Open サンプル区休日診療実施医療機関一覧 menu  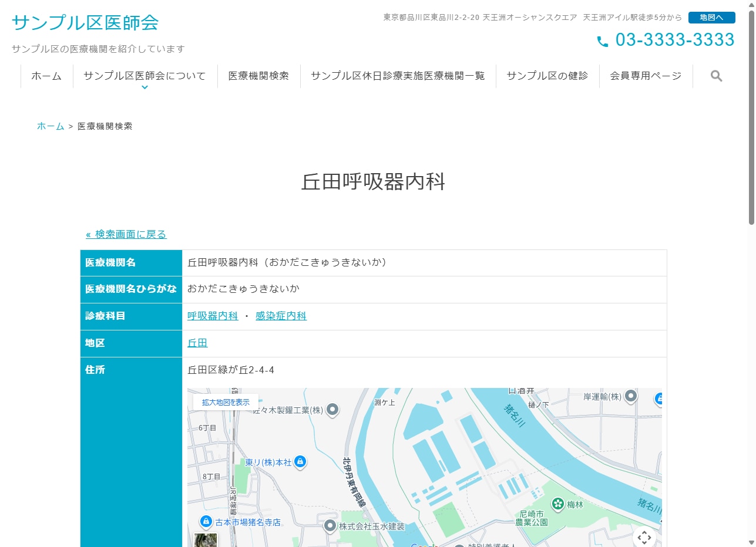(x=398, y=76)
